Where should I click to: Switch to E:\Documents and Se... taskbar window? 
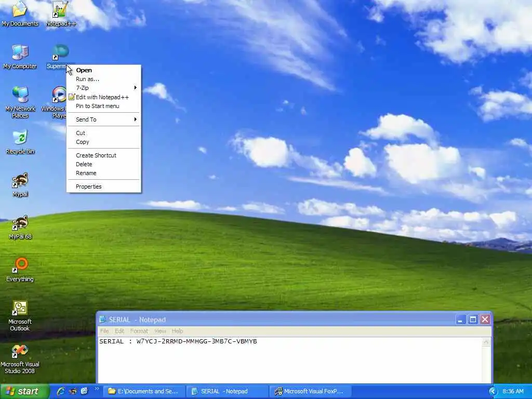pos(144,391)
